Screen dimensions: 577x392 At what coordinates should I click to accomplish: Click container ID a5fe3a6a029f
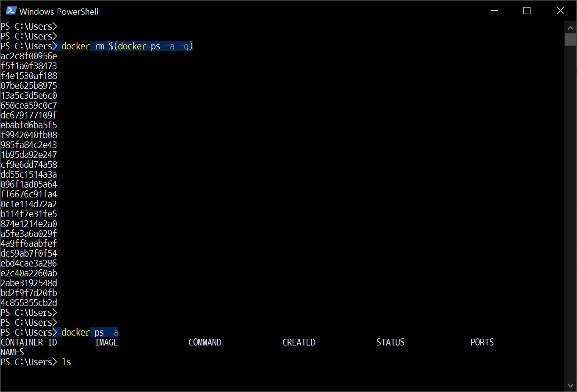tap(29, 234)
